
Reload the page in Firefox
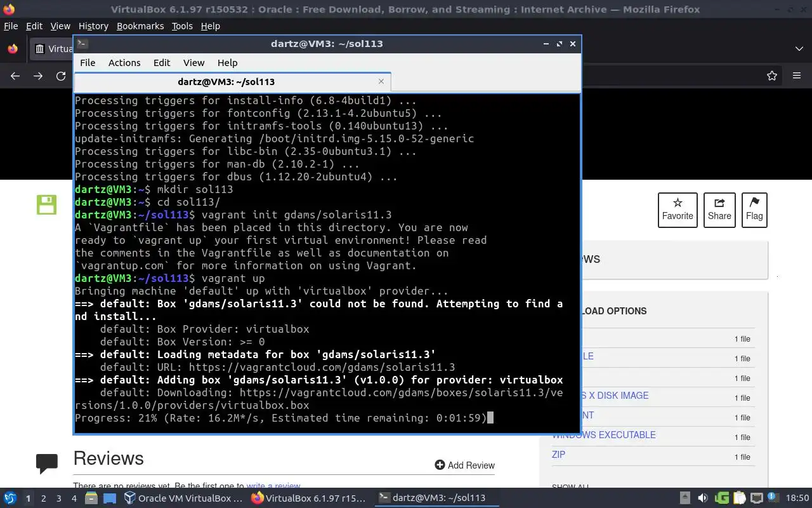[x=61, y=76]
